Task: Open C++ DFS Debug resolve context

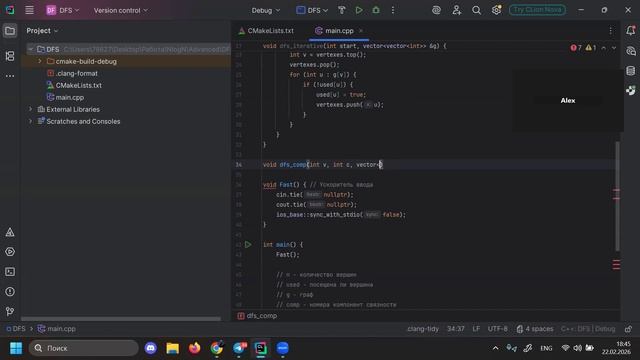Action: click(x=588, y=329)
